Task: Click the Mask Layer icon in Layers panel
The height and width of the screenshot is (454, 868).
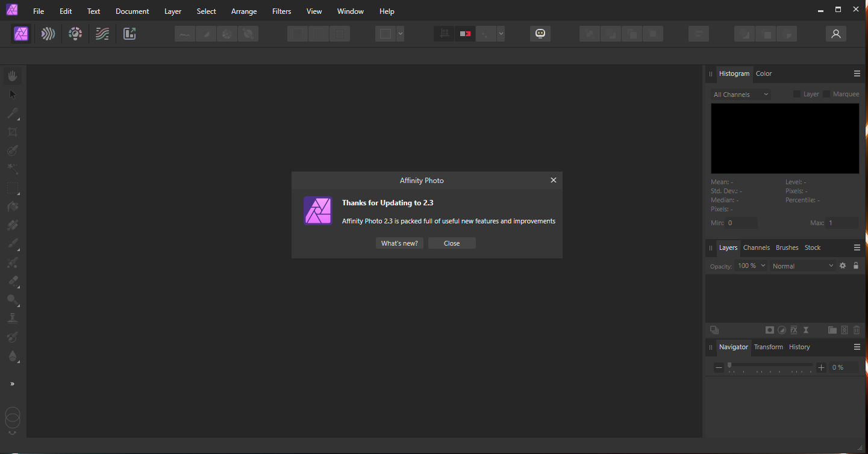Action: 769,330
